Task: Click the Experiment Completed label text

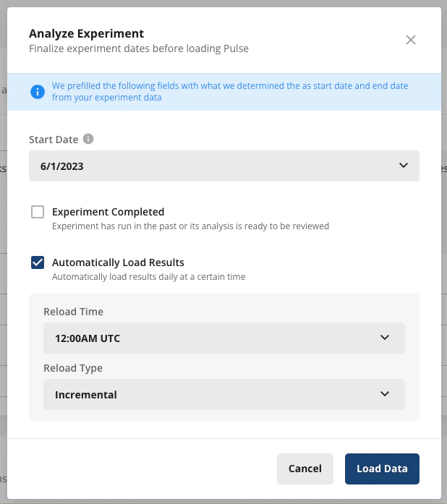Action: (108, 212)
